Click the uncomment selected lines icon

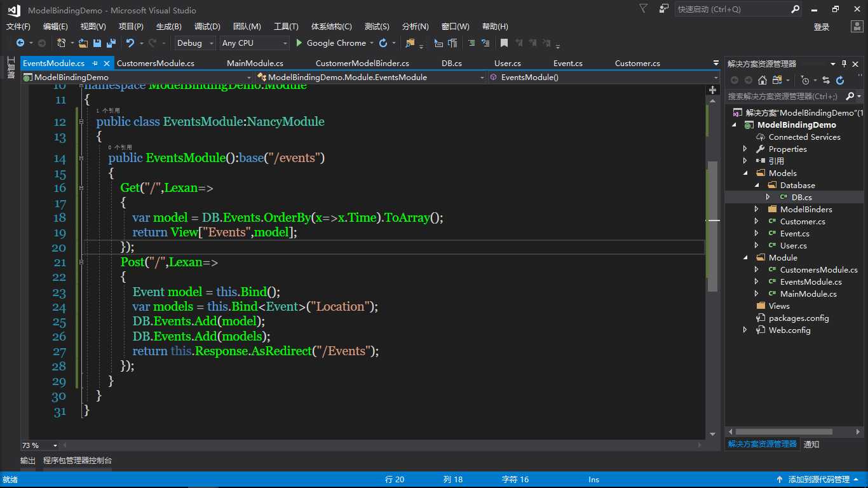click(485, 43)
